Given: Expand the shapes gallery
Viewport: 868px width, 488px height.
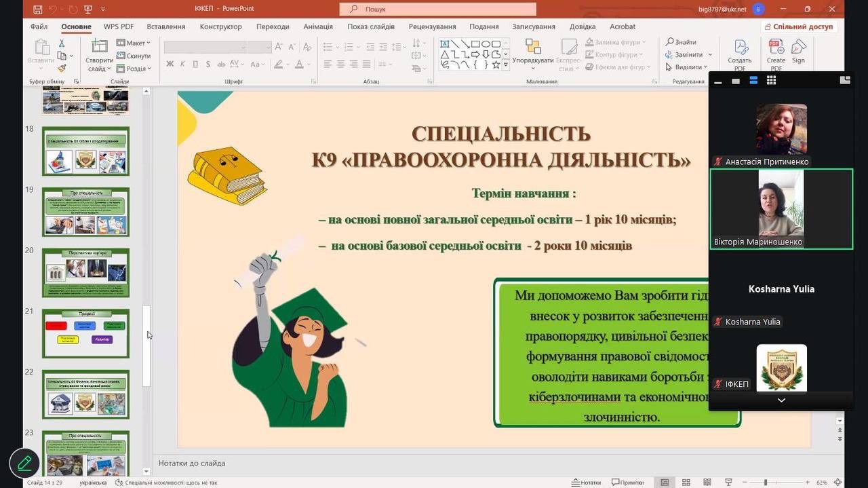Looking at the screenshot, I should pyautogui.click(x=506, y=65).
